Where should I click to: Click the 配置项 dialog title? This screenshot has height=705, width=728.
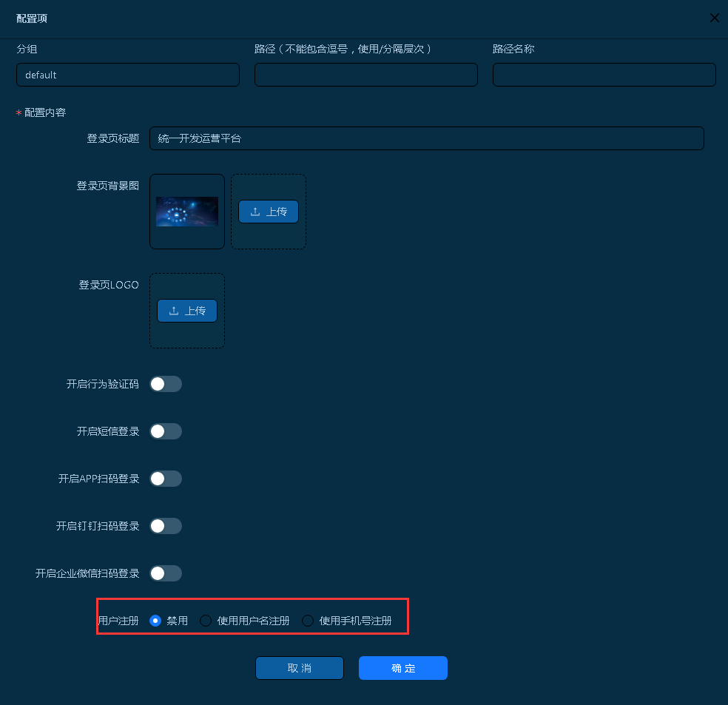coord(32,18)
